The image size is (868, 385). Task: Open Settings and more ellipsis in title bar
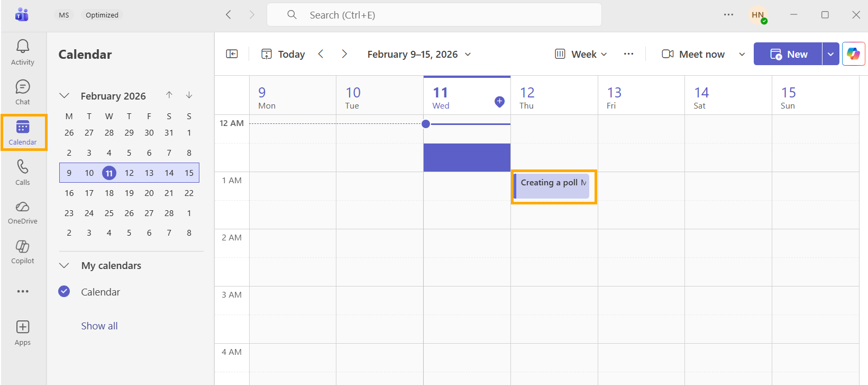pos(728,15)
